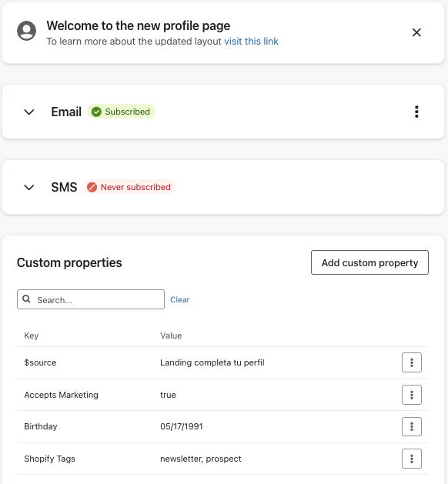This screenshot has height=484, width=448.
Task: Click the Key column header
Action: pyautogui.click(x=32, y=335)
